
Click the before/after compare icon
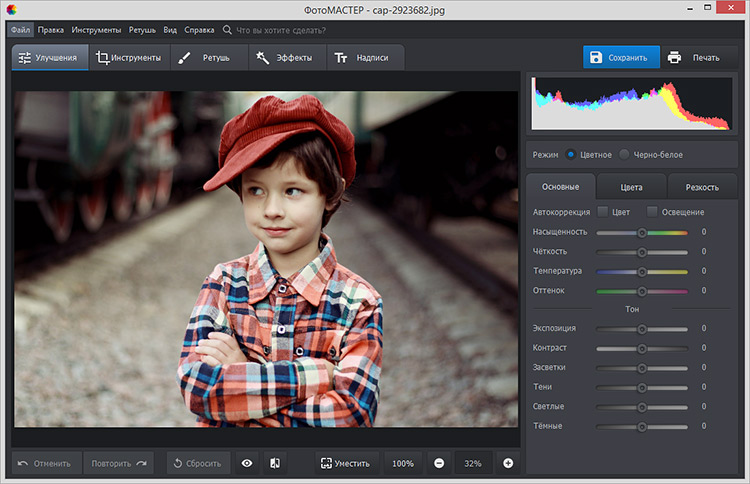click(x=276, y=463)
